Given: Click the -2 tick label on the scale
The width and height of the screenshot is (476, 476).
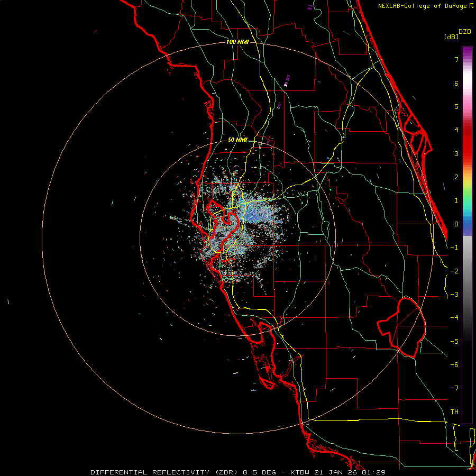Looking at the screenshot, I should click(454, 271).
